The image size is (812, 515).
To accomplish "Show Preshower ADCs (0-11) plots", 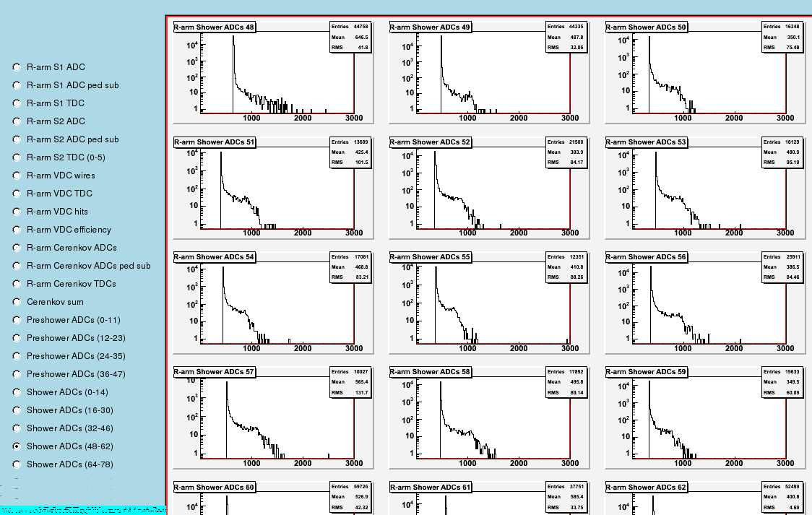I will coord(17,321).
